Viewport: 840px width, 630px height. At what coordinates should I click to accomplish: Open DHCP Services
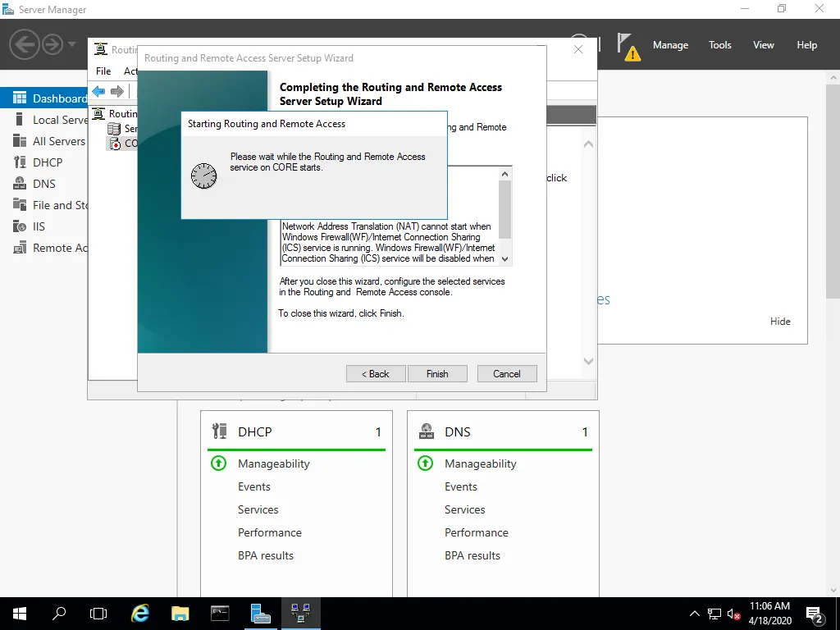(258, 509)
